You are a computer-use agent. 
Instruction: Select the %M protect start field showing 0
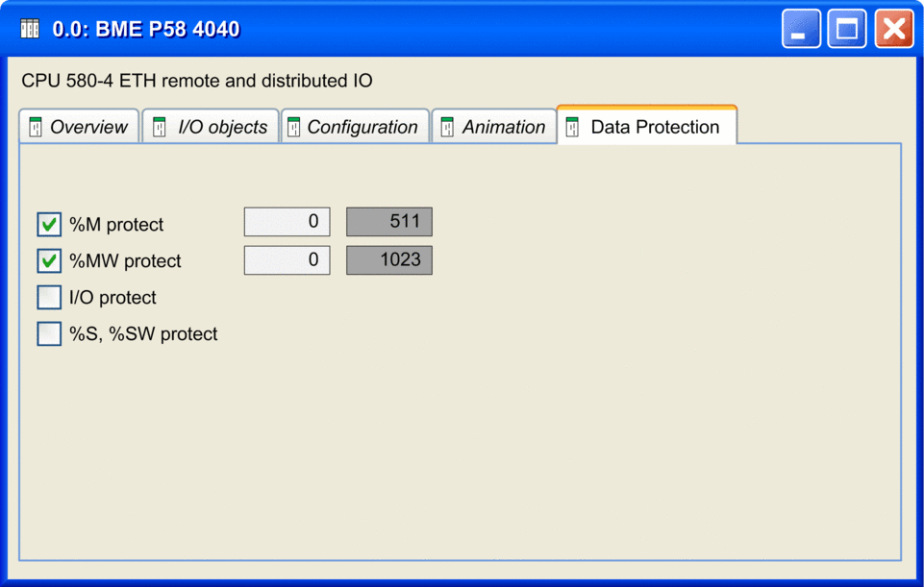tap(287, 222)
